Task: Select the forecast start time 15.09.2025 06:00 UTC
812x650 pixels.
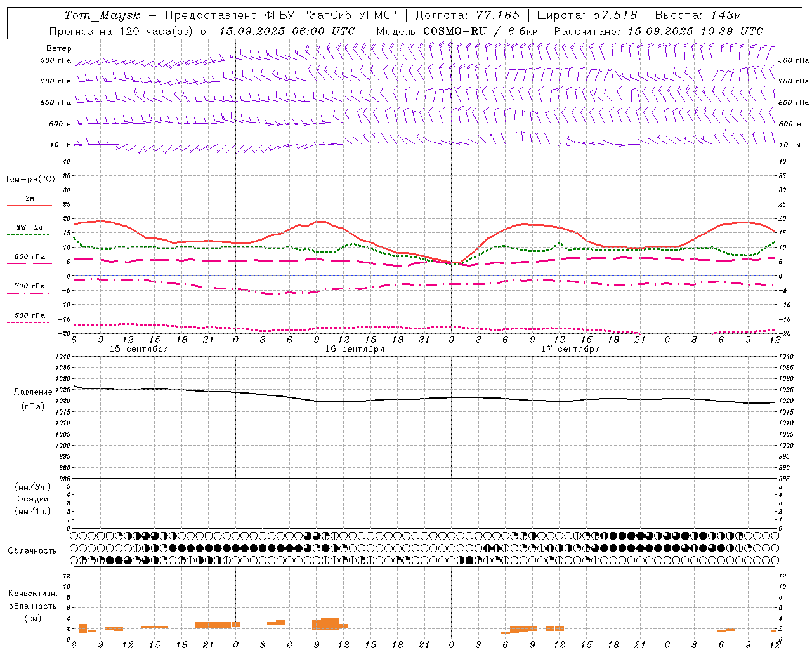Action: coord(287,31)
